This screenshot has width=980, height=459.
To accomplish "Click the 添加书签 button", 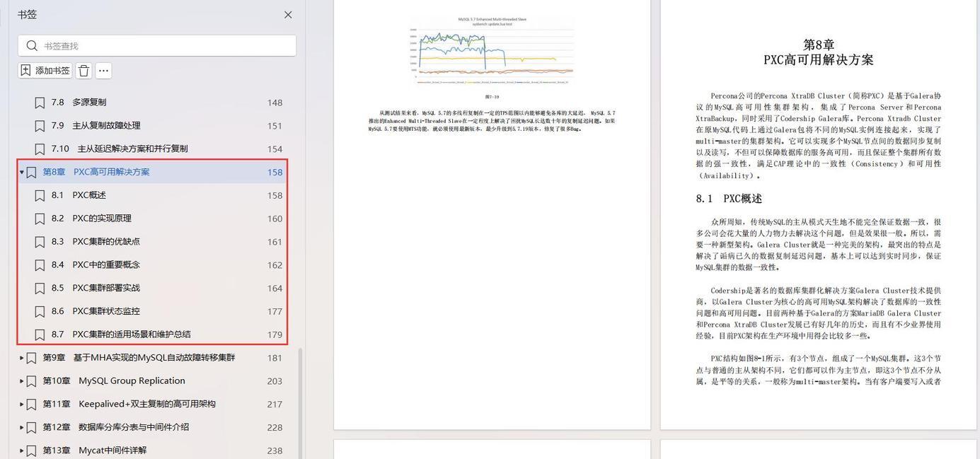I will coord(45,71).
